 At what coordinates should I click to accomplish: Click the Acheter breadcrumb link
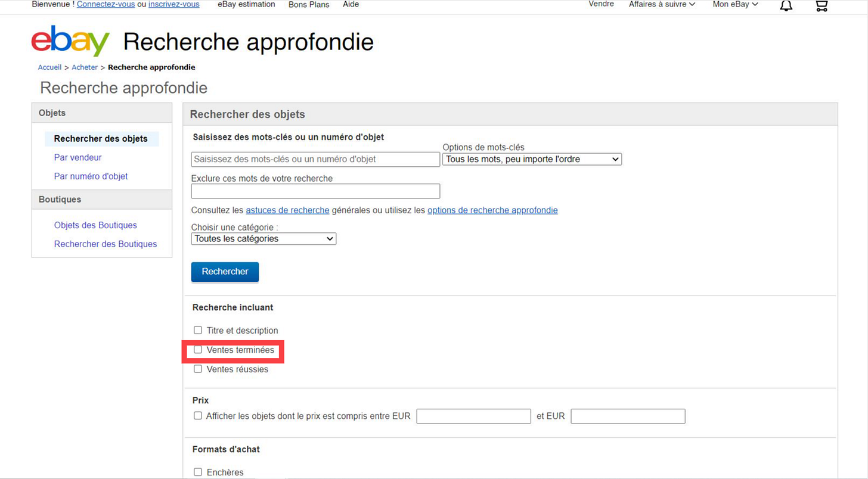pos(85,67)
